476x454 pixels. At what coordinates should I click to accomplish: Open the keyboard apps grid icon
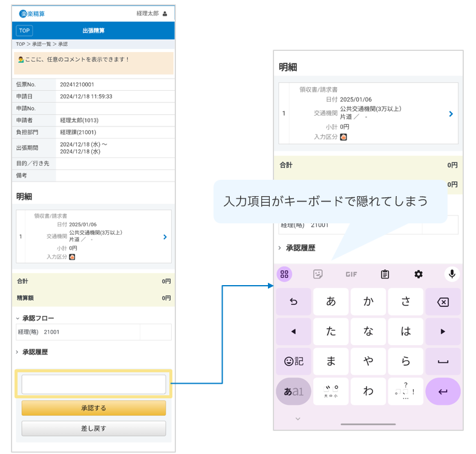284,274
